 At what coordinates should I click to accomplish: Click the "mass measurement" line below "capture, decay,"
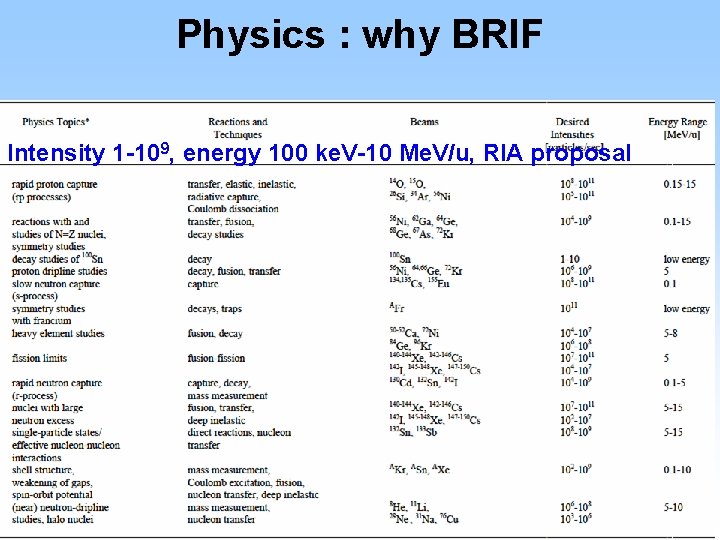coord(227,396)
